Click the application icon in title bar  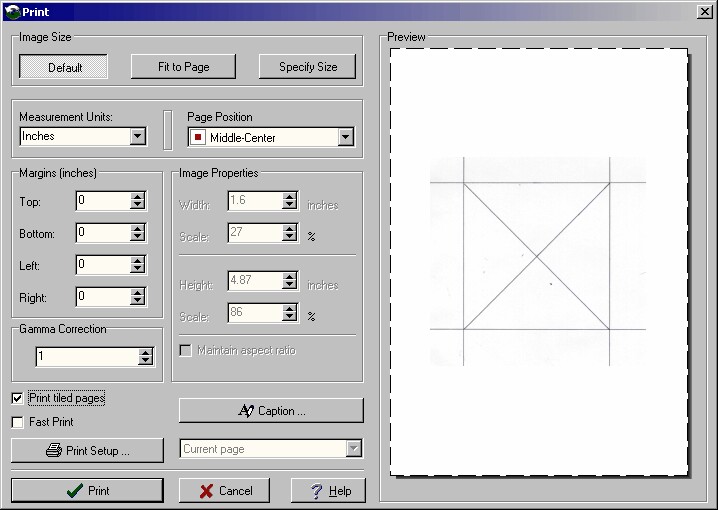point(12,11)
